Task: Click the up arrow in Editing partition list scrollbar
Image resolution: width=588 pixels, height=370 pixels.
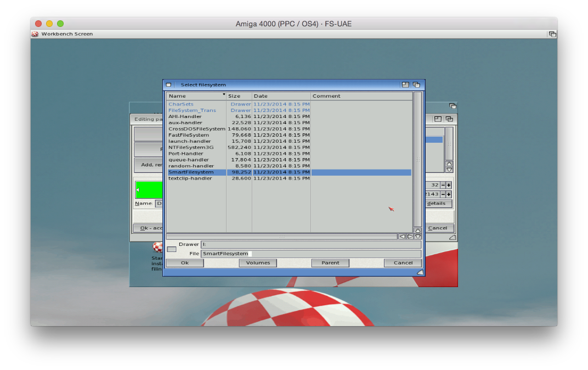Action: (x=449, y=164)
